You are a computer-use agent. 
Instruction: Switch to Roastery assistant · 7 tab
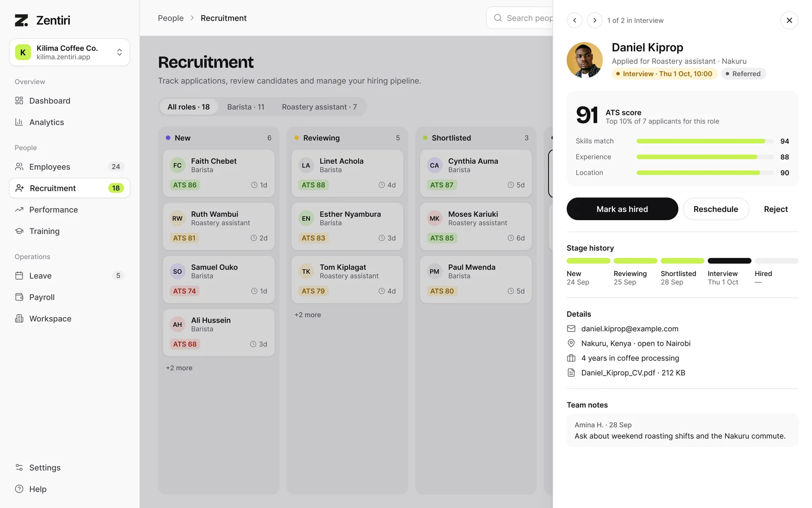click(320, 107)
